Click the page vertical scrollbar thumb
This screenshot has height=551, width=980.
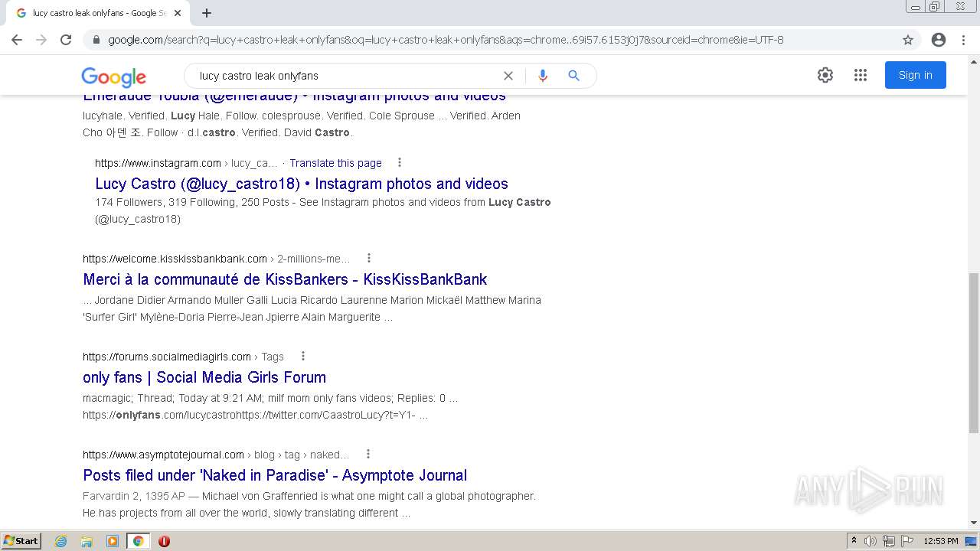tap(973, 352)
